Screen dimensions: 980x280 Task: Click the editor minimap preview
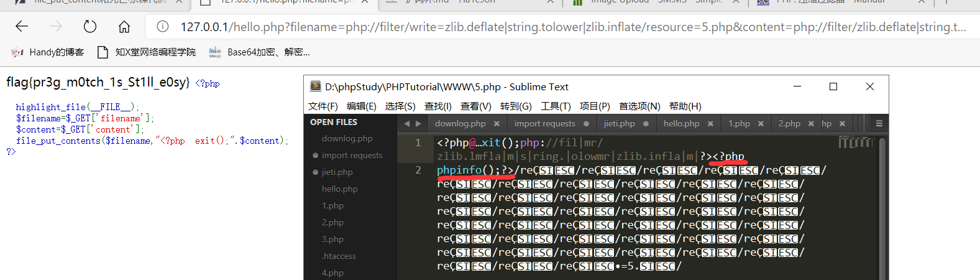tap(856, 142)
